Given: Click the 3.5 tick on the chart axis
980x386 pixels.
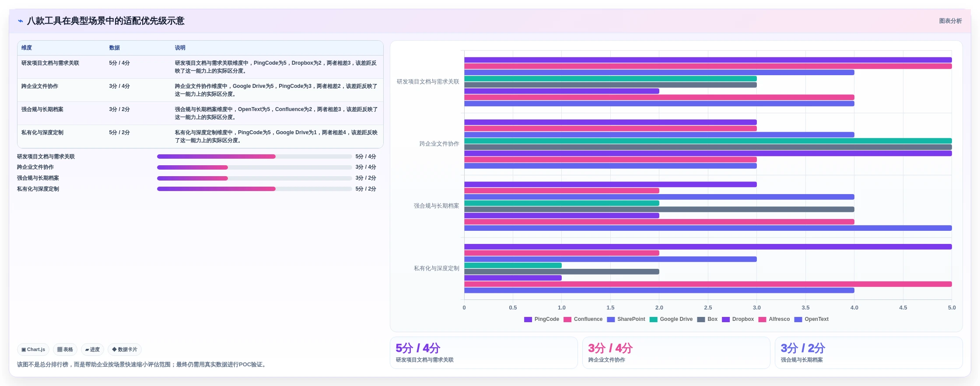Looking at the screenshot, I should point(805,308).
